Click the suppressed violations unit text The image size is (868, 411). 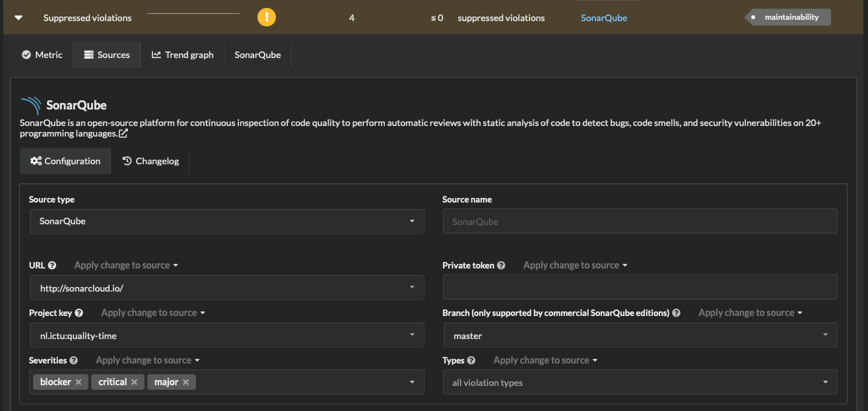pyautogui.click(x=501, y=18)
